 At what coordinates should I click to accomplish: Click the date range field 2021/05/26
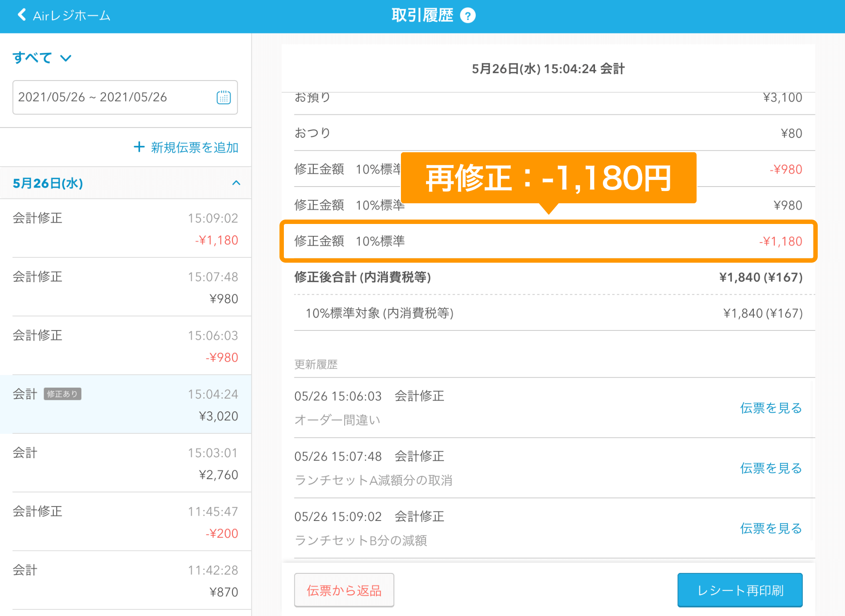(125, 97)
